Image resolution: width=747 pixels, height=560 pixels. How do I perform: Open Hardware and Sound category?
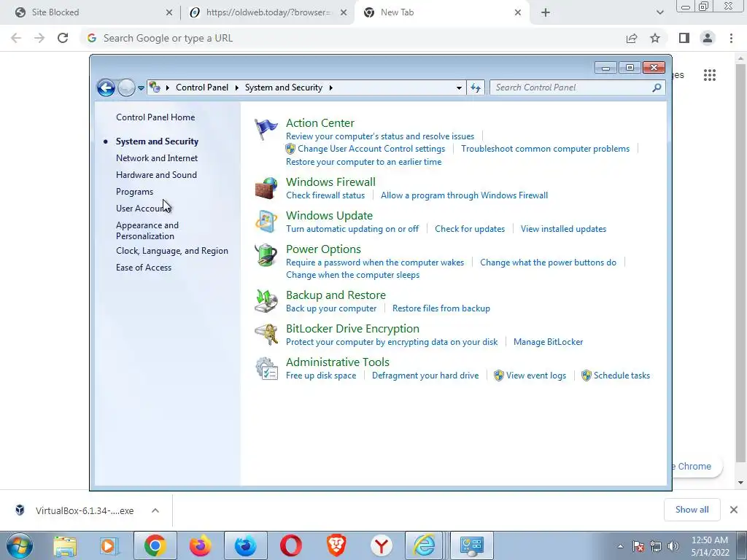pyautogui.click(x=156, y=175)
